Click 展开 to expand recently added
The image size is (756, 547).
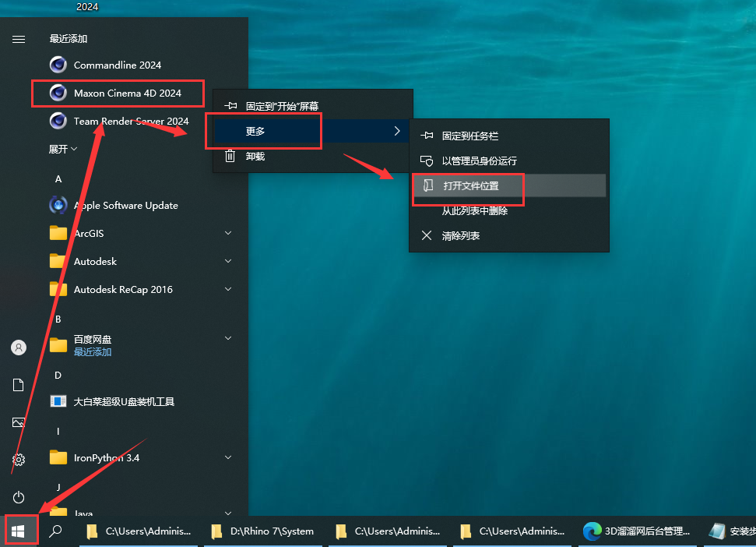pos(63,149)
